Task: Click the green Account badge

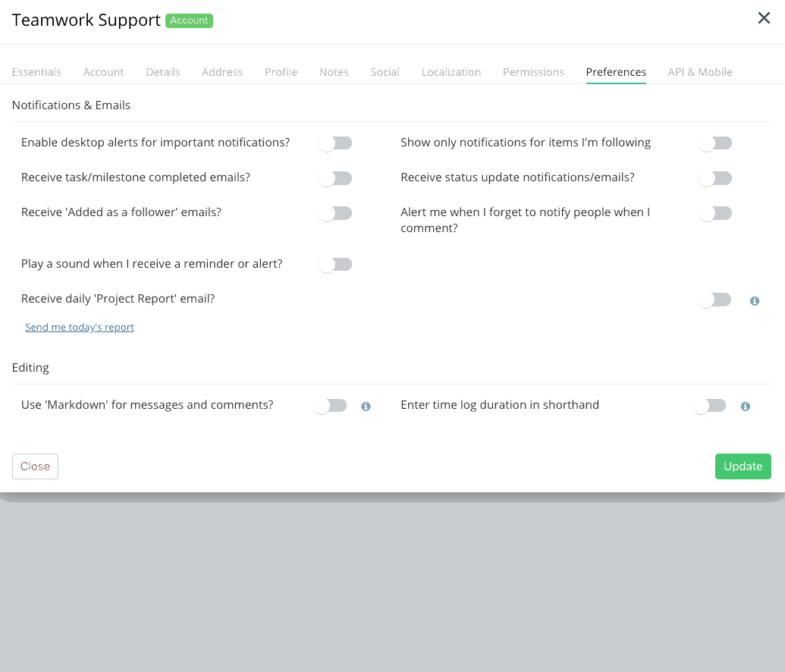Action: coord(190,20)
